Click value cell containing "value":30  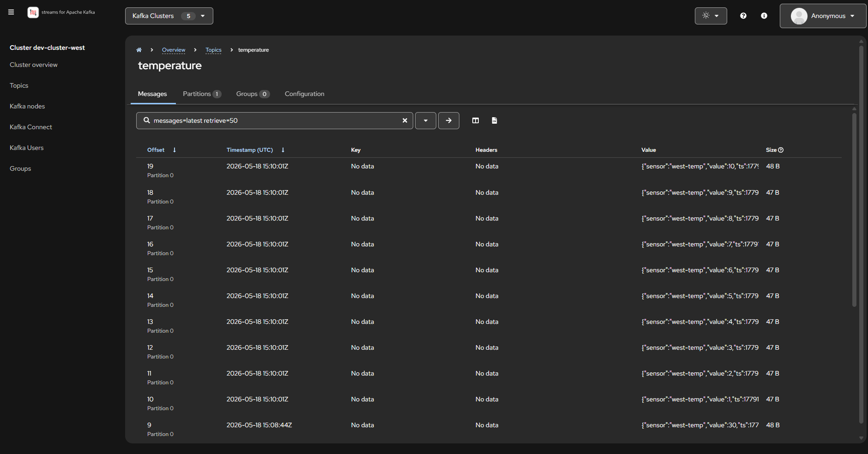click(700, 425)
